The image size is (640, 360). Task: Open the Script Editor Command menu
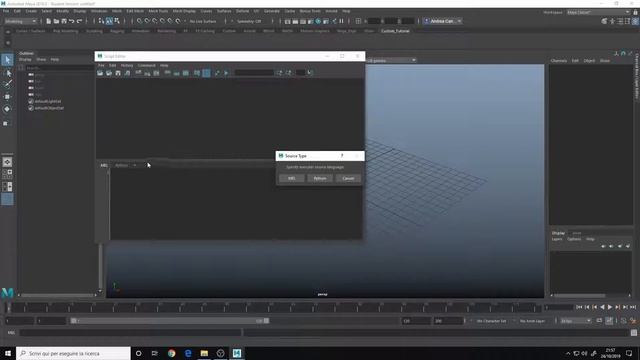pos(146,65)
